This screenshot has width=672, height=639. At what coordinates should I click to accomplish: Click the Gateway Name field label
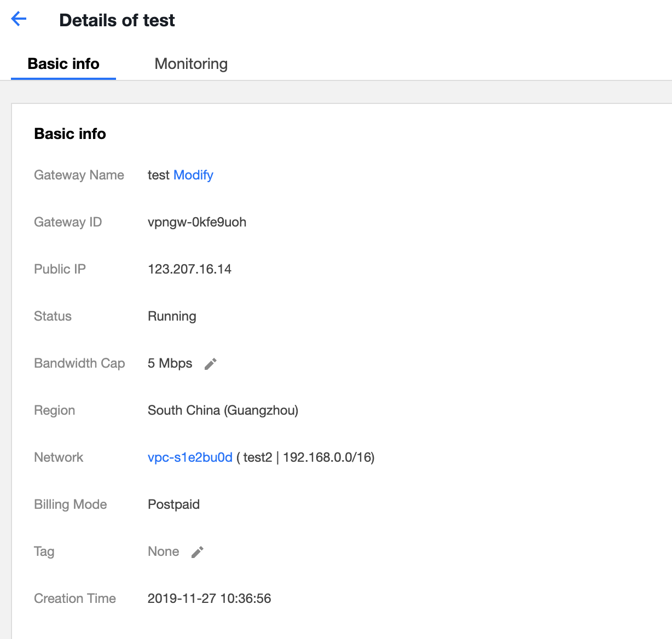point(79,175)
